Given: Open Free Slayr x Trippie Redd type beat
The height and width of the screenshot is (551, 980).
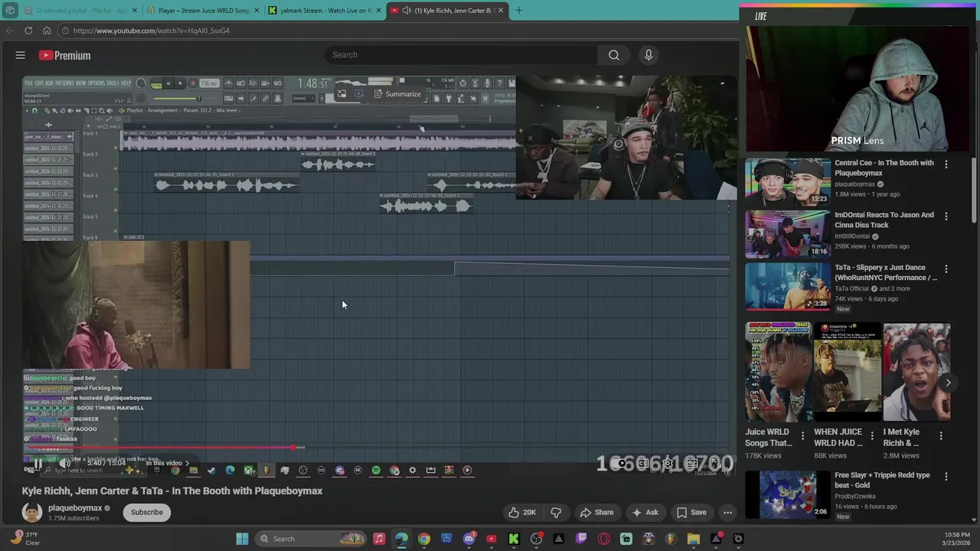Looking at the screenshot, I should (x=788, y=494).
